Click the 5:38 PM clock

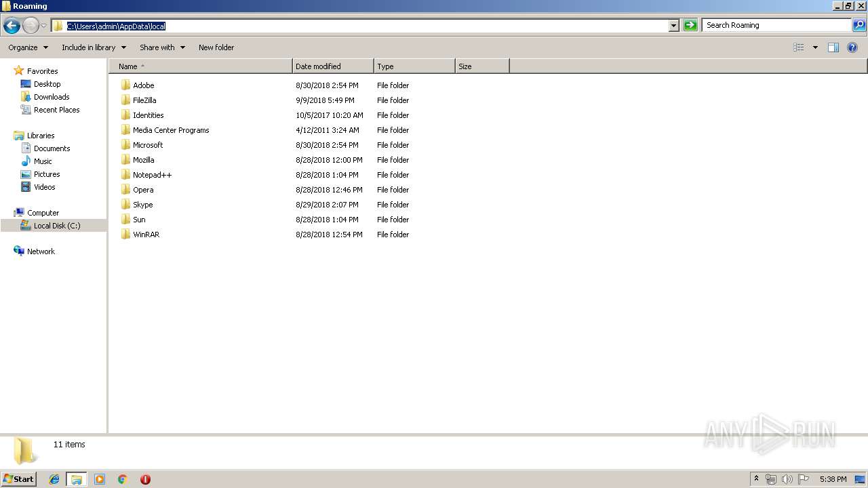[x=833, y=479]
